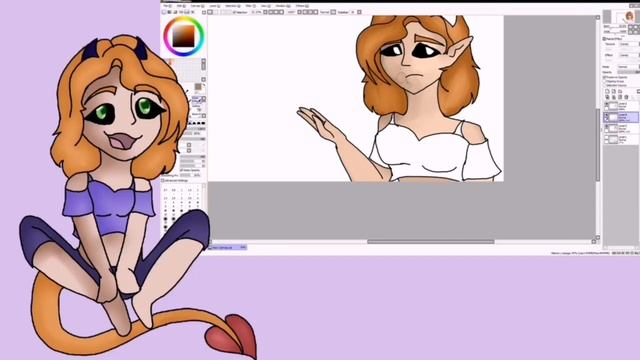Open the View menu
The width and height of the screenshot is (640, 360).
pyautogui.click(x=265, y=6)
